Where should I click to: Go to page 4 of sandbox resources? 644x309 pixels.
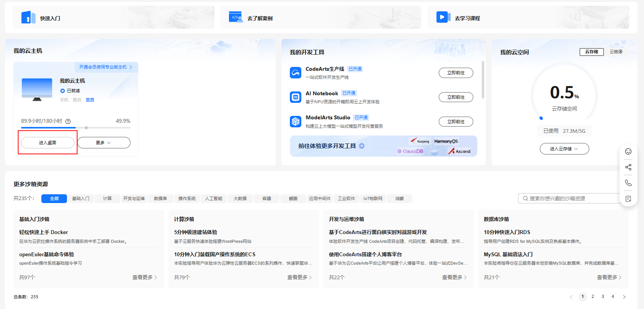(613, 297)
